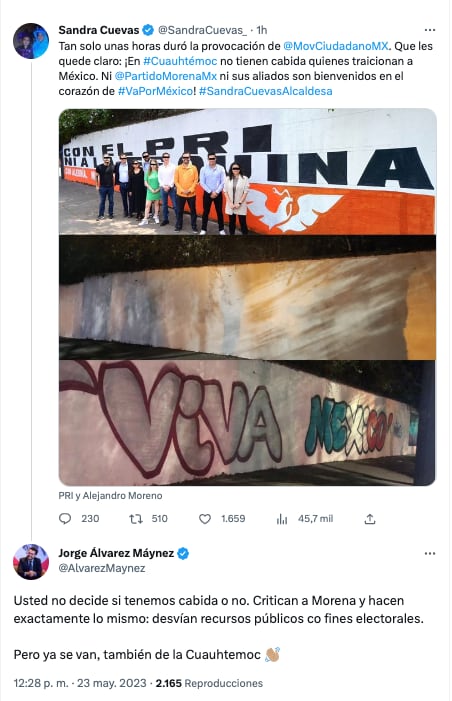Open more options menu on Jorge Álvarez Máynez's tweet
Viewport: 452px width, 701px height.
pos(430,553)
